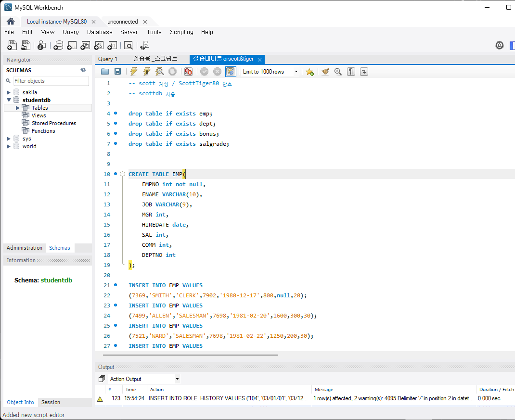Open the Object Info tab
The width and height of the screenshot is (515, 420).
20,402
